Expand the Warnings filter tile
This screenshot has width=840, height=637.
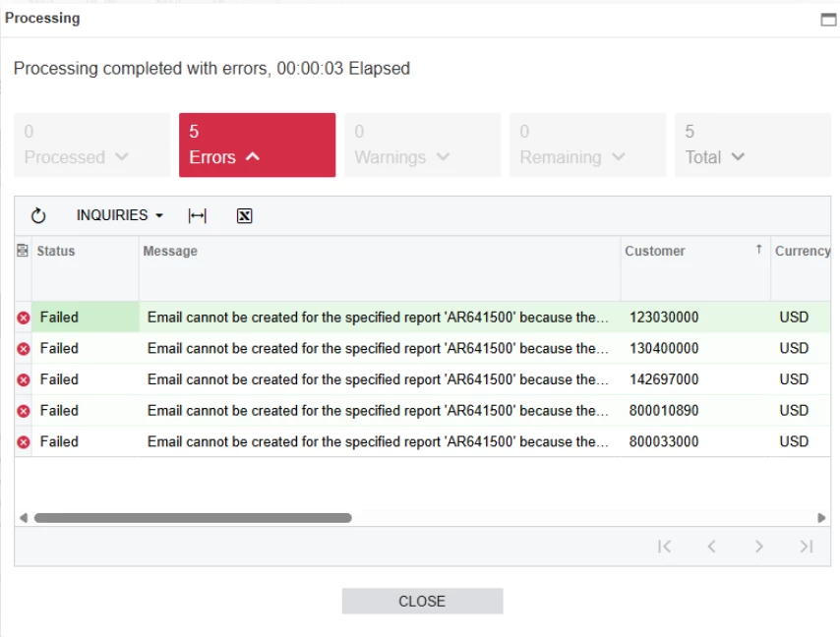422,145
